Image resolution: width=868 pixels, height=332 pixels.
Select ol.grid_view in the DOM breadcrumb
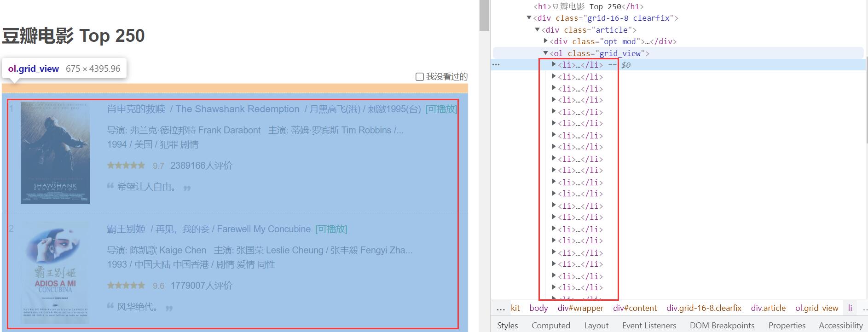click(x=817, y=308)
